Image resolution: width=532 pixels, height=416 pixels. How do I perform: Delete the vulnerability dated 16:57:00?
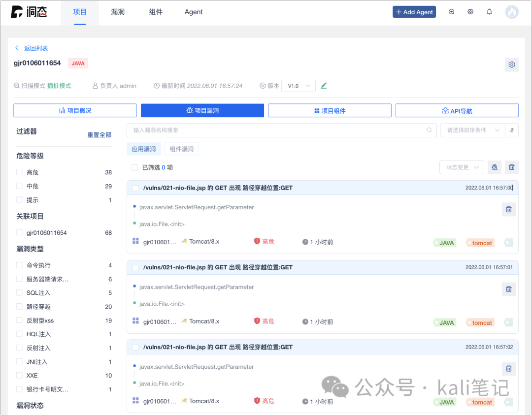pos(508,209)
